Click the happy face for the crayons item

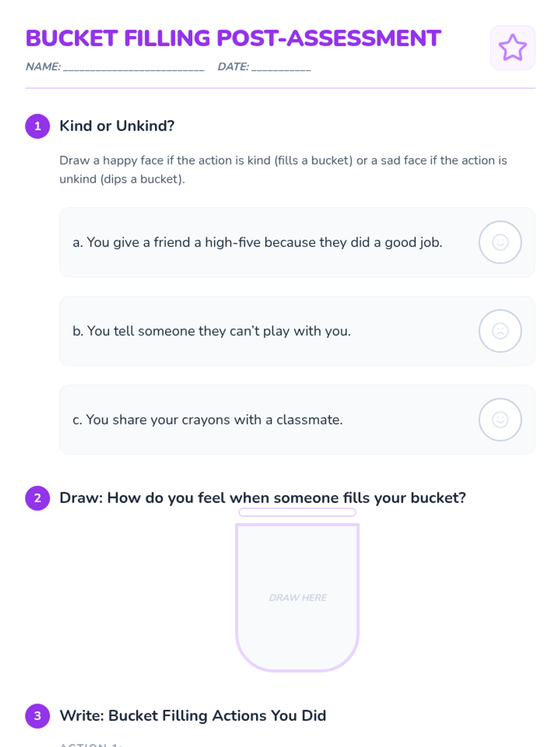tap(500, 420)
